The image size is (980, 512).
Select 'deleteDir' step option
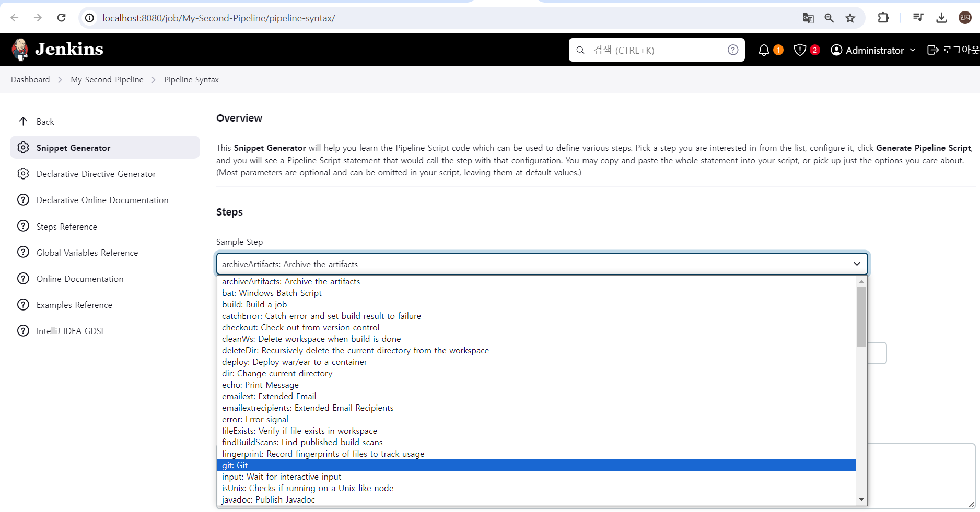pos(536,350)
